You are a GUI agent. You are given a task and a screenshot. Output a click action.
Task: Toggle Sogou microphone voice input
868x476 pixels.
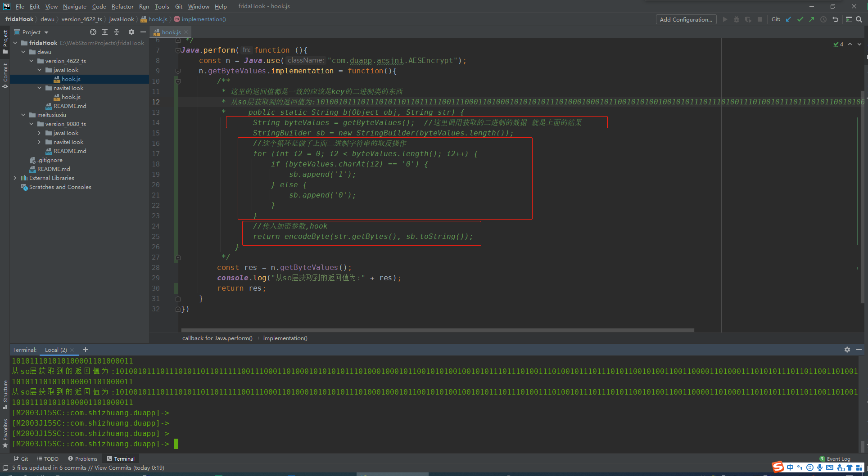820,467
